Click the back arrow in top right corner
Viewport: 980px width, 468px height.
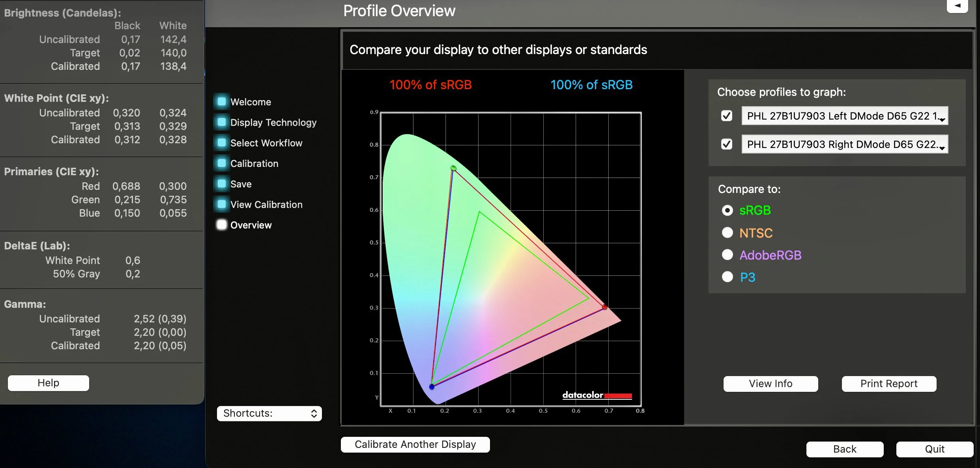click(958, 6)
